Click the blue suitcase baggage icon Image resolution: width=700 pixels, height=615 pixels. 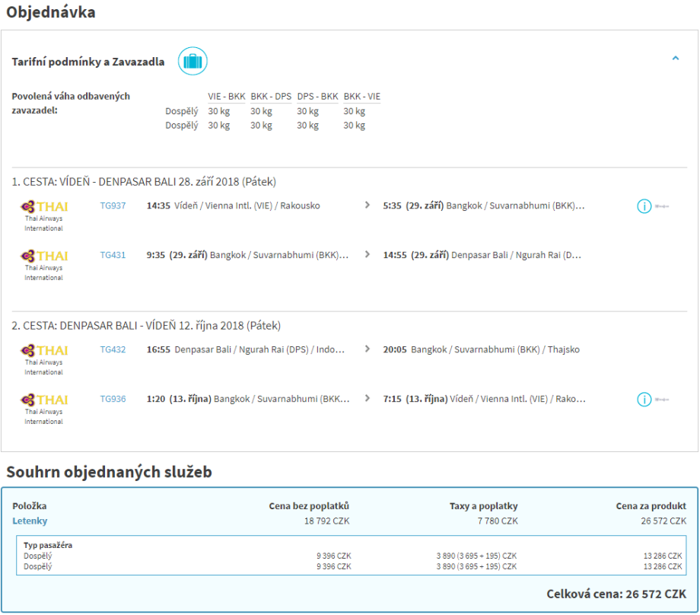(x=192, y=61)
